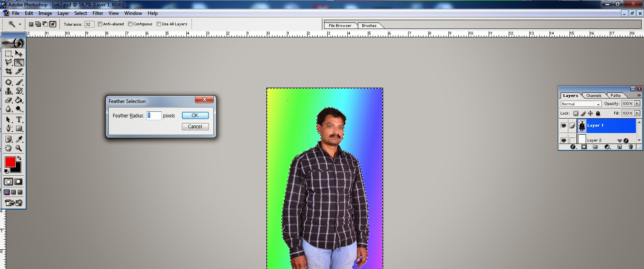This screenshot has height=269, width=644.
Task: Expand Layer 2 effects triangle
Action: (x=619, y=140)
